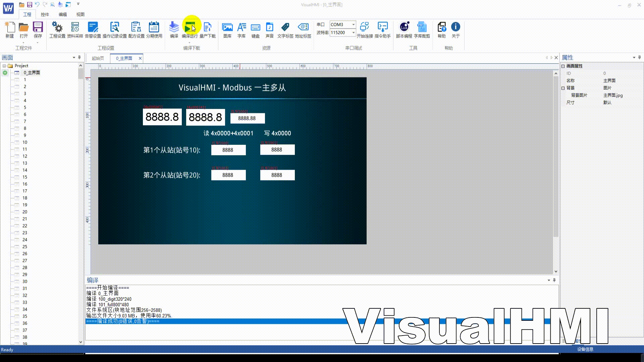
Task: Collapse the 背景 property group
Action: tap(563, 88)
